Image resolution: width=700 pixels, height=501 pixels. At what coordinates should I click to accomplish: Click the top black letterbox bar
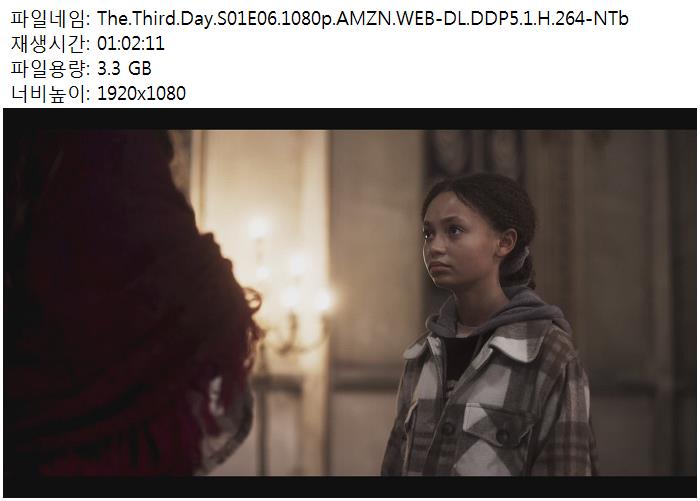point(350,119)
